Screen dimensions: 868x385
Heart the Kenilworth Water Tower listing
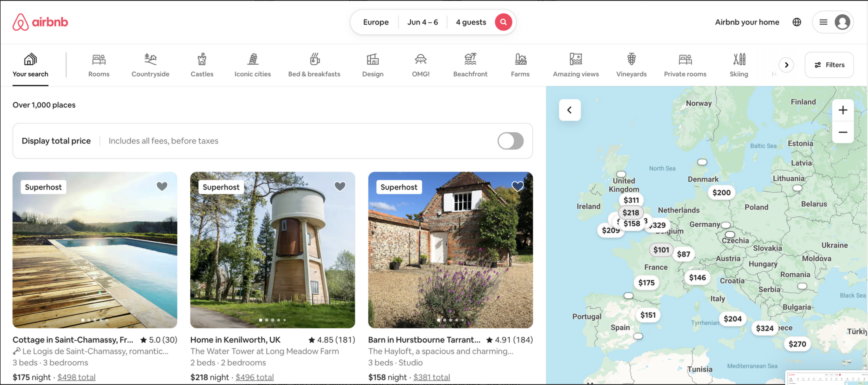pos(340,186)
